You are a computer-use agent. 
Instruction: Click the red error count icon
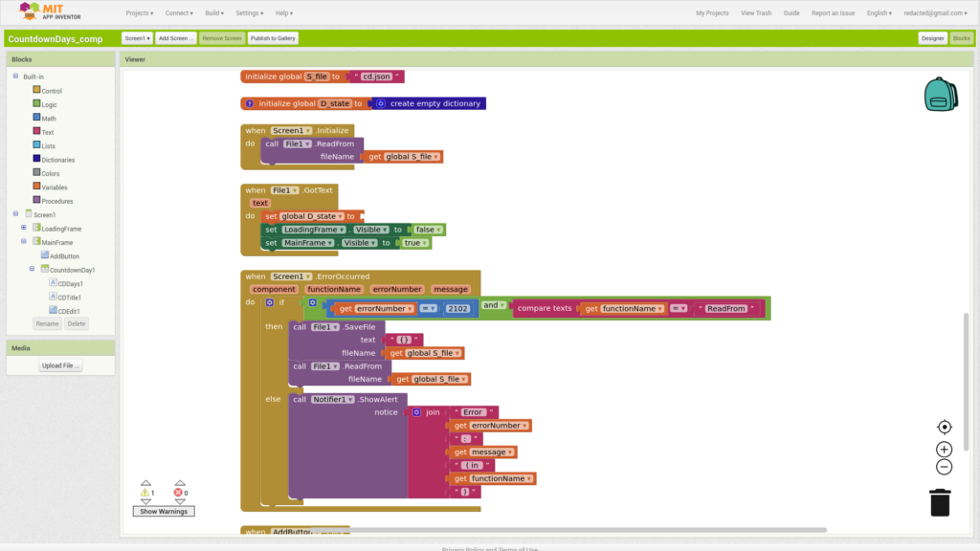(x=178, y=493)
